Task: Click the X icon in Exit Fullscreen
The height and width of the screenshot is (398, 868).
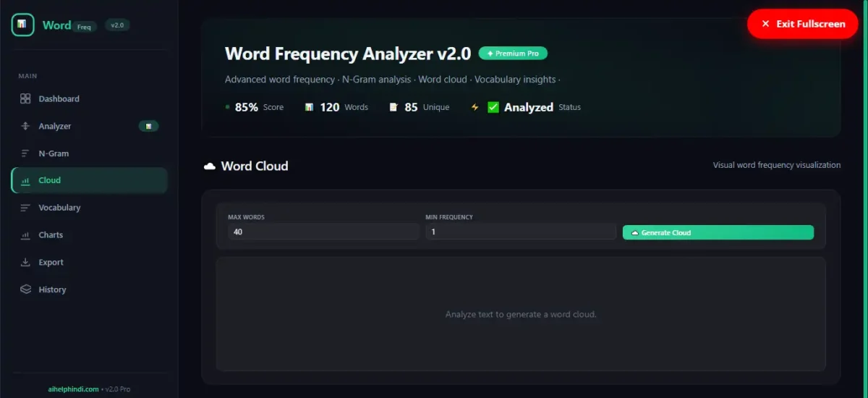Action: [765, 24]
